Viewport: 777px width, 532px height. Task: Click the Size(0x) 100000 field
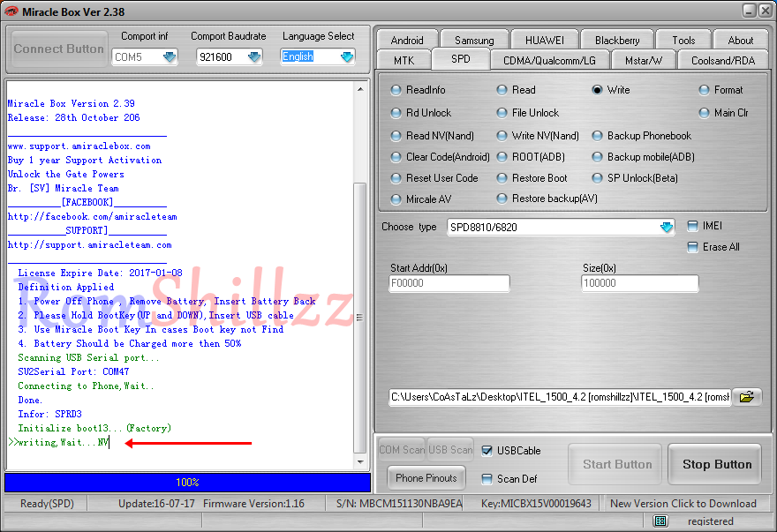point(640,283)
